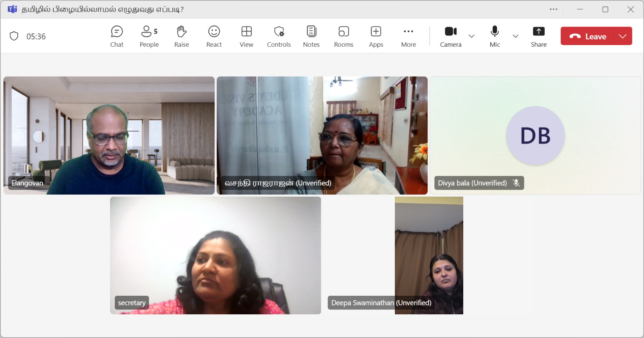Viewport: 644px width, 338px height.
Task: Open the Chat panel
Action: 117,36
